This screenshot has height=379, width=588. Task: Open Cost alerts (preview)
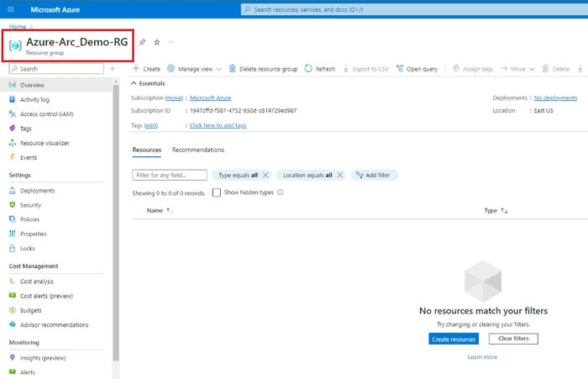[46, 296]
